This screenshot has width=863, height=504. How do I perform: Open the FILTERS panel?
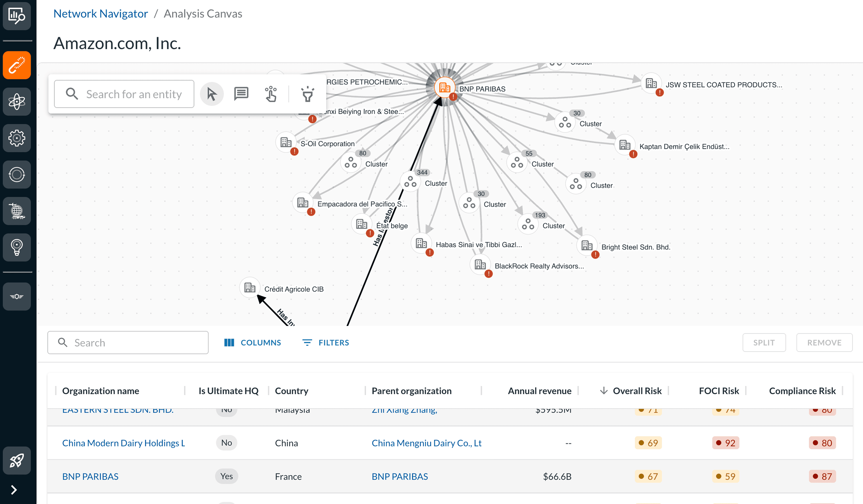(x=326, y=343)
